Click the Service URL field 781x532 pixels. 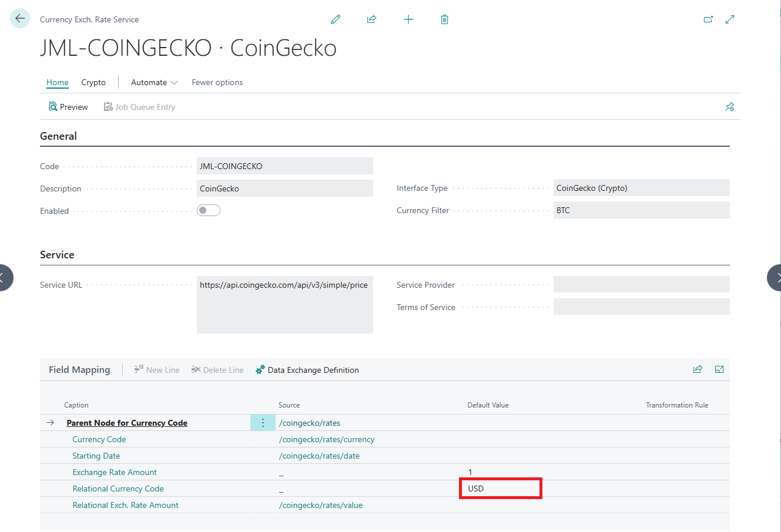point(285,305)
